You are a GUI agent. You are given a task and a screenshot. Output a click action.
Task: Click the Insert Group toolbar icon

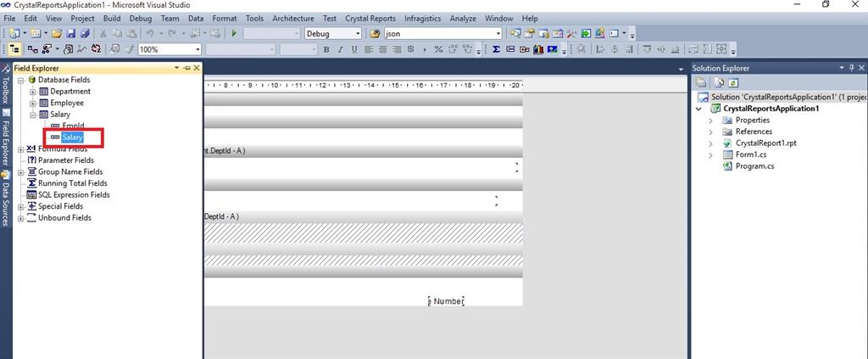click(x=510, y=49)
